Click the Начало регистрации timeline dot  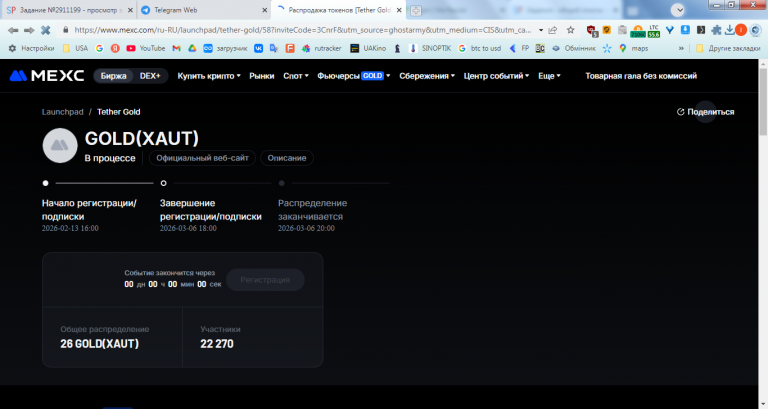click(46, 183)
